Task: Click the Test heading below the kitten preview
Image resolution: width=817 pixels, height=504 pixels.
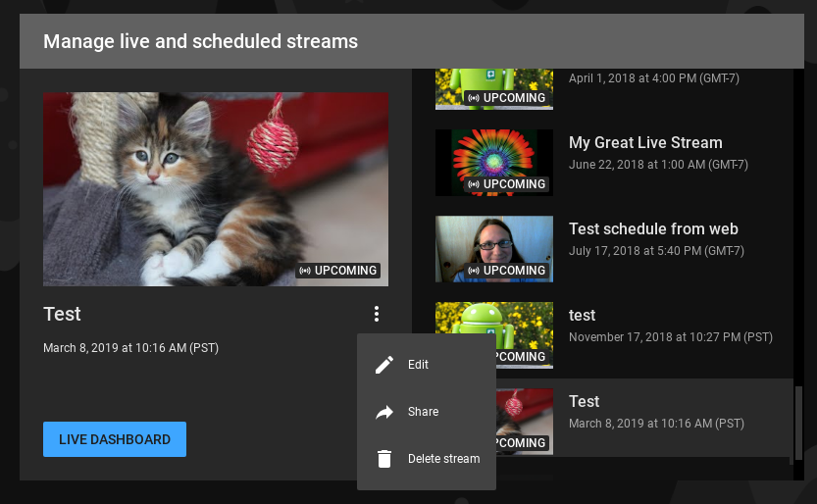Action: (x=62, y=314)
